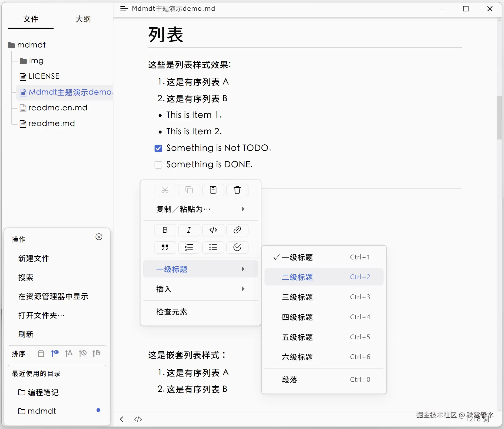This screenshot has width=504, height=429.
Task: Open readme.en.md in the file tree
Action: coord(58,108)
